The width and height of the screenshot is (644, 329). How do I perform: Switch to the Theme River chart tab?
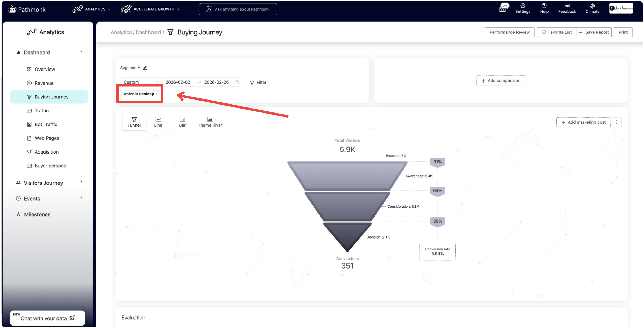[x=210, y=122]
